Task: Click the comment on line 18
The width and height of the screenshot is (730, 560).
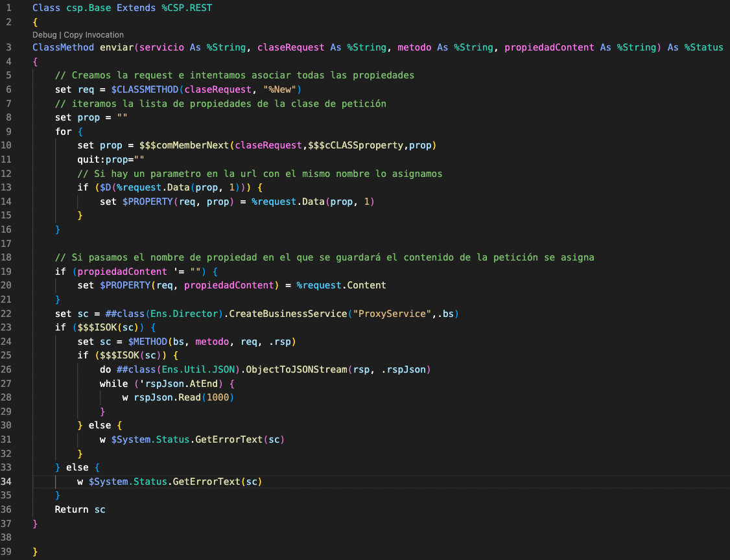Action: 324,257
